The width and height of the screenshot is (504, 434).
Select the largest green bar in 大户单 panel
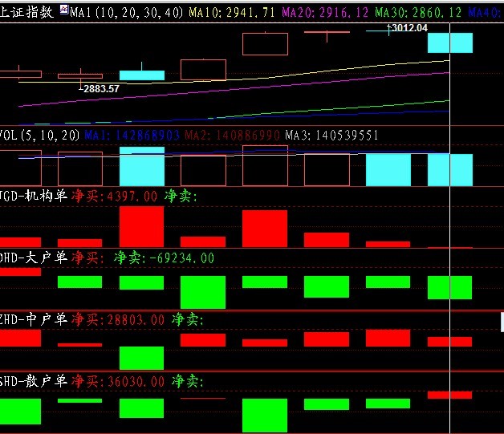coord(203,292)
